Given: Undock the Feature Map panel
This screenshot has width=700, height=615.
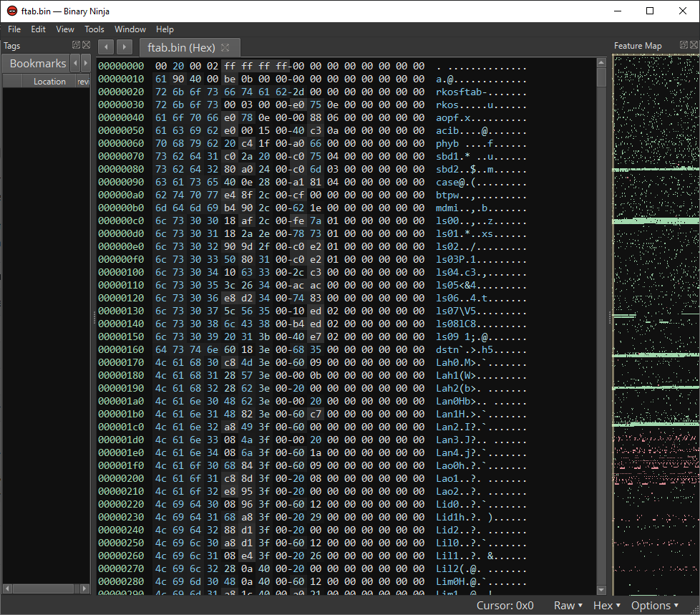Looking at the screenshot, I should point(683,46).
